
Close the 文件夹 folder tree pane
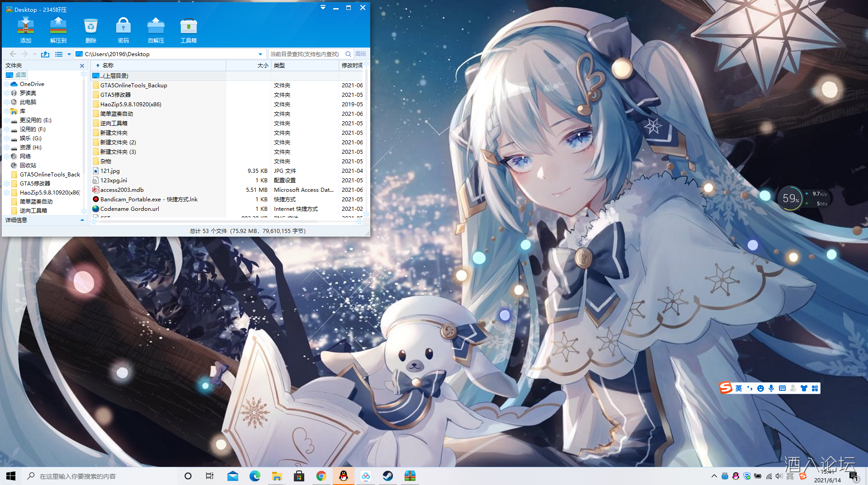point(82,66)
